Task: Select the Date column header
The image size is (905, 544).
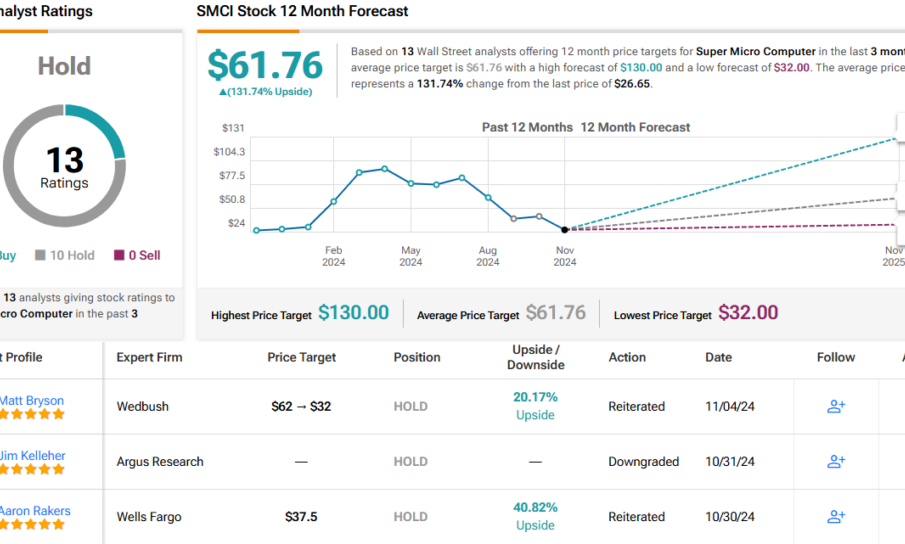Action: [719, 357]
